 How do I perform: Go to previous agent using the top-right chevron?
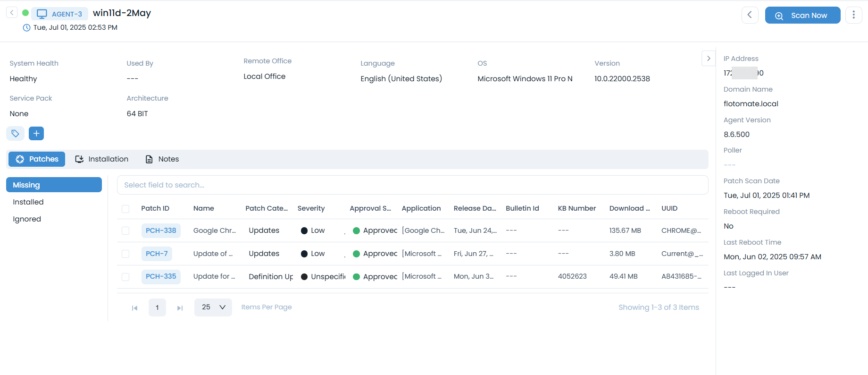(x=750, y=15)
